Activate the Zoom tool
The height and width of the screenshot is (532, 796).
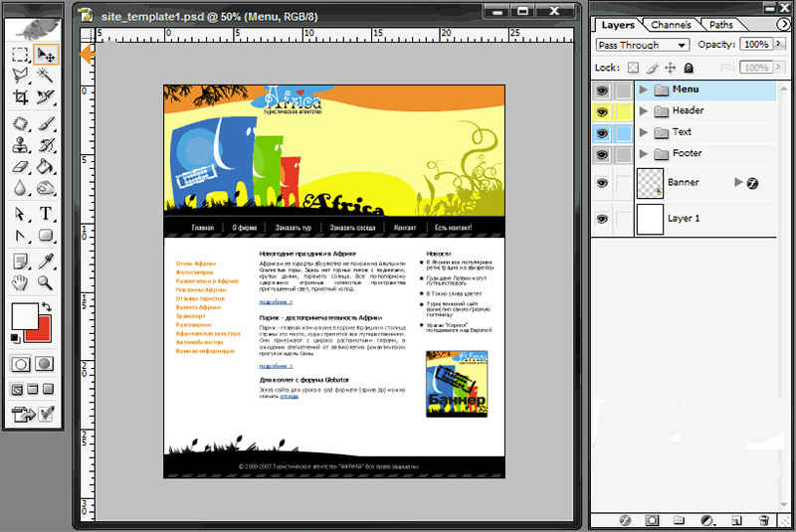click(46, 283)
